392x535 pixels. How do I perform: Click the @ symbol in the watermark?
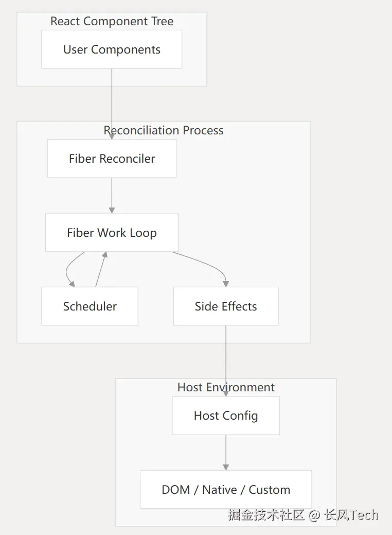click(x=314, y=515)
